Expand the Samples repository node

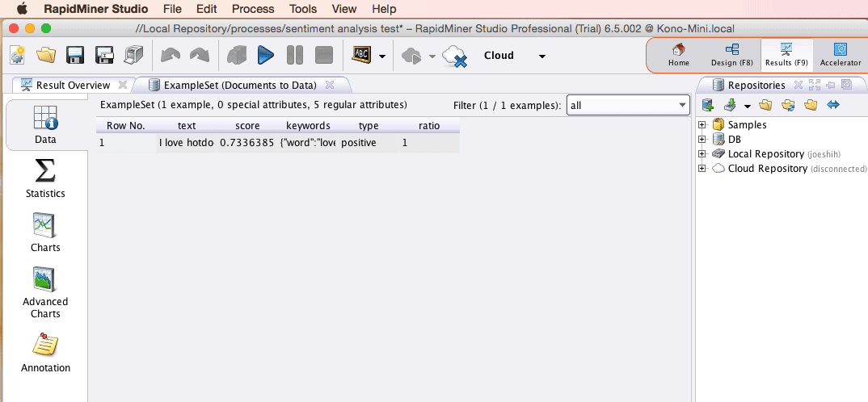pyautogui.click(x=702, y=125)
